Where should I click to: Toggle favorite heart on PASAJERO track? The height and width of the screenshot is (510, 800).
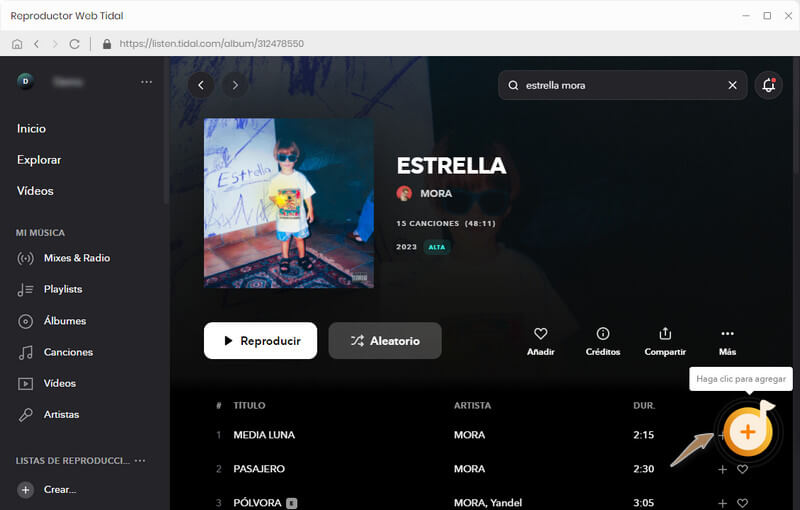[x=742, y=469]
